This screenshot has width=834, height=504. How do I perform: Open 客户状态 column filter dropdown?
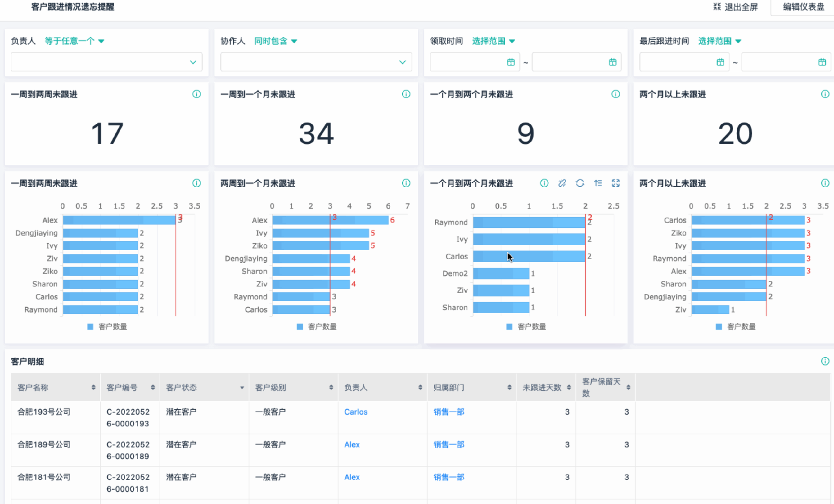click(242, 387)
